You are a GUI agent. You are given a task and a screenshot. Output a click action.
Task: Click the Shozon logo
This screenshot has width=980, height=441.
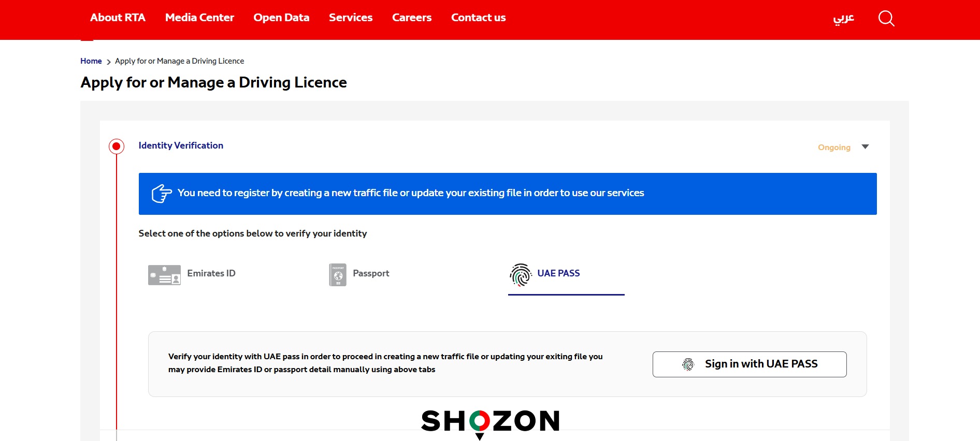tap(490, 422)
